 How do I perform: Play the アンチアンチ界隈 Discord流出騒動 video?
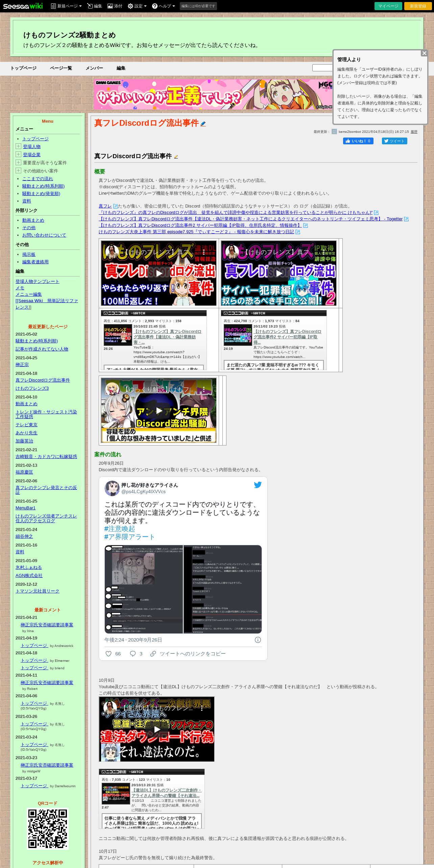coord(159,411)
